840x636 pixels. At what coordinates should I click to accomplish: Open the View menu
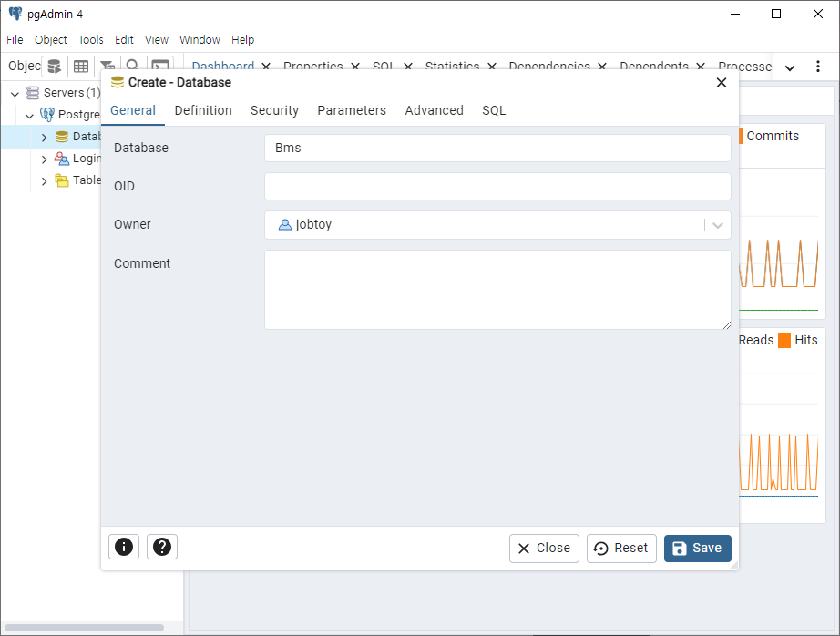[157, 40]
